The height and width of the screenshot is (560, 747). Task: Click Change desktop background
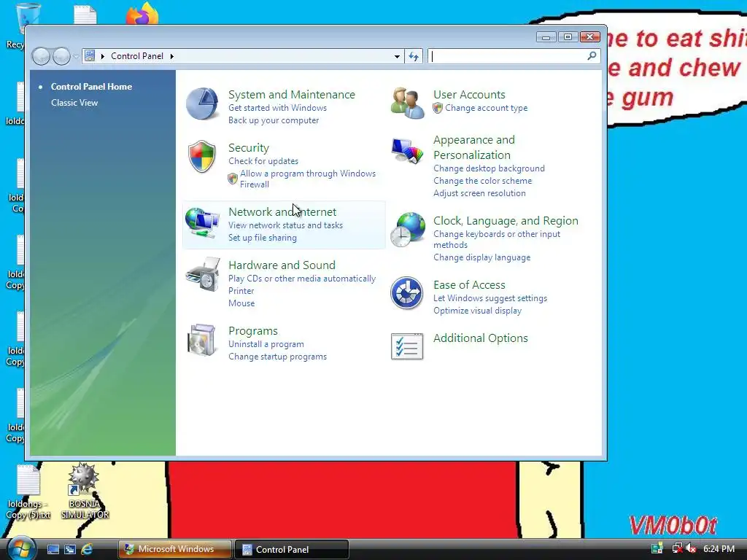click(489, 168)
